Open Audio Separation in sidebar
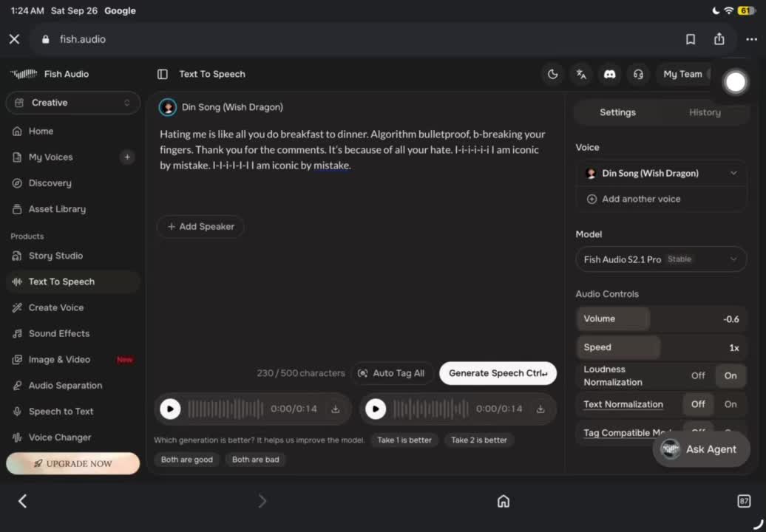 tap(73, 386)
